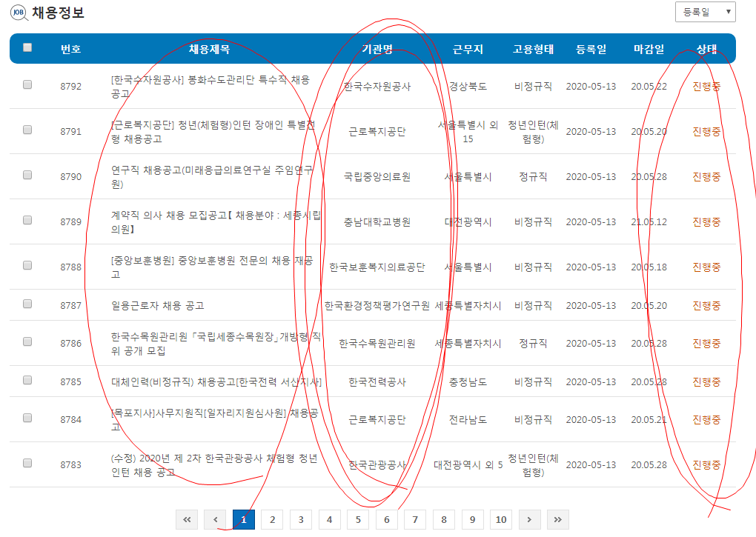
Task: Click 충청남도 location cell
Action: click(x=468, y=382)
